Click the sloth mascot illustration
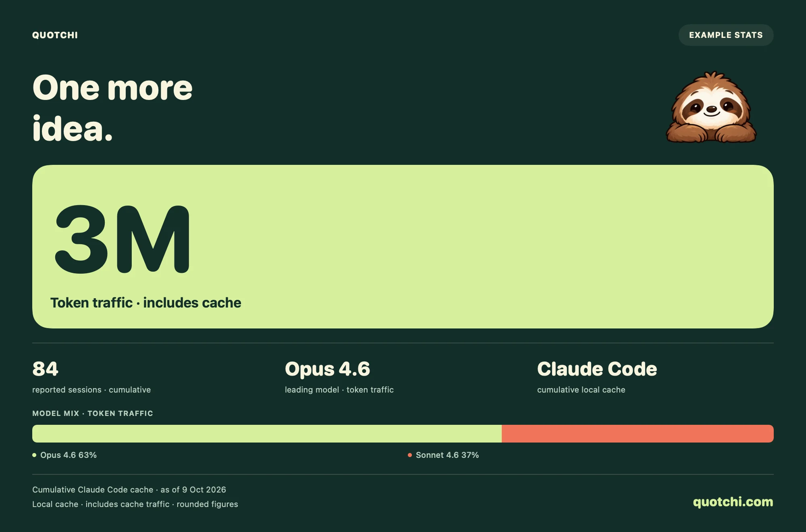This screenshot has width=806, height=532. click(x=711, y=107)
